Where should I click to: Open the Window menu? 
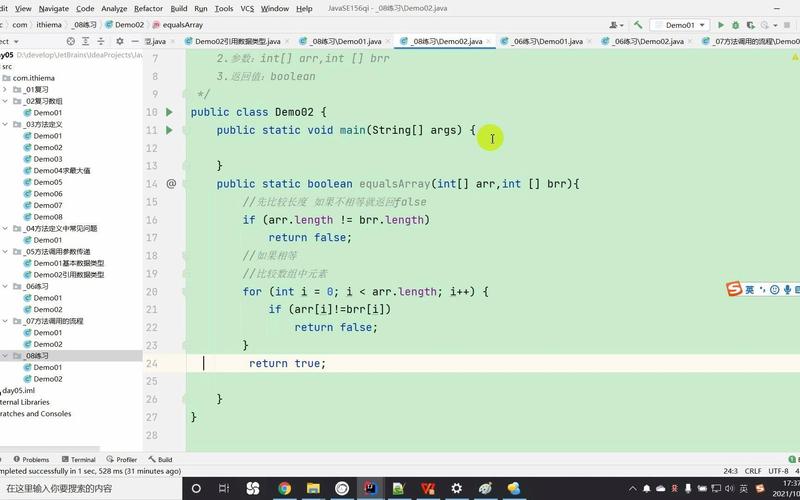pos(274,8)
